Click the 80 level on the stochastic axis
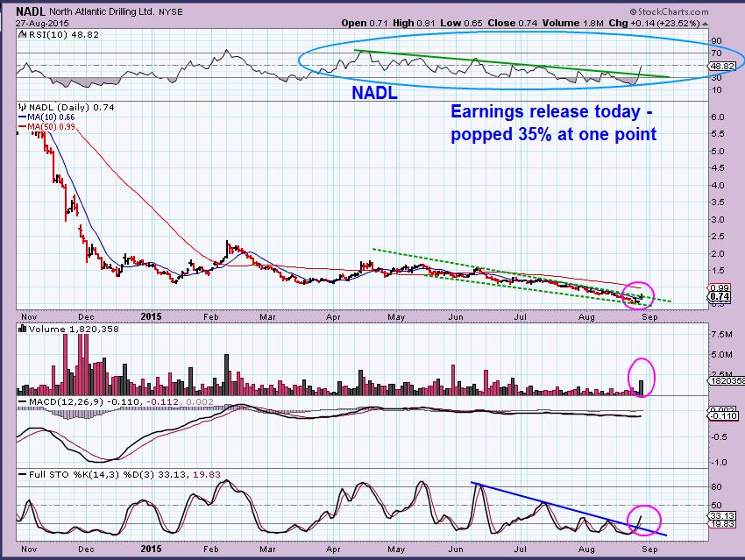 coord(716,487)
